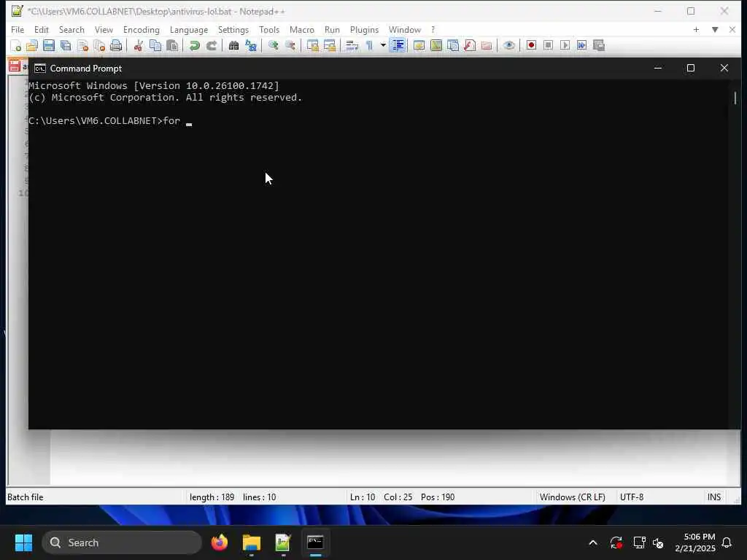
Task: Start macro recording with red circle
Action: coord(531,46)
